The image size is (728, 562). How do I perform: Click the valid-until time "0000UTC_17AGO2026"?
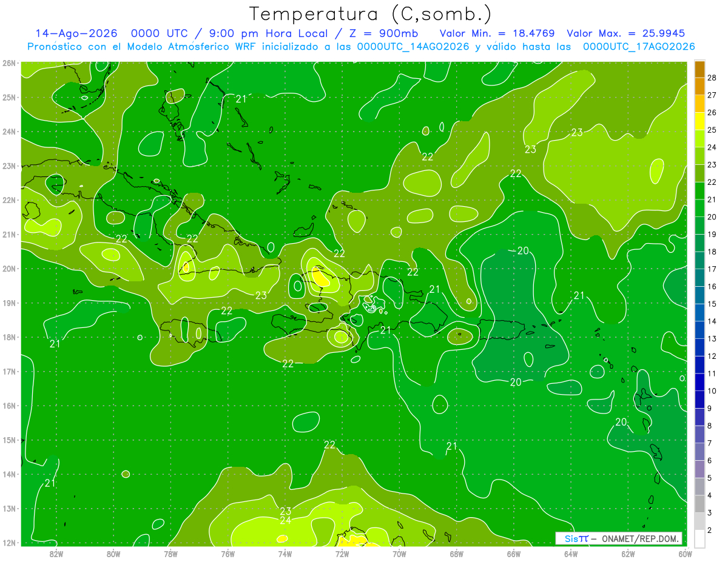tap(639, 47)
